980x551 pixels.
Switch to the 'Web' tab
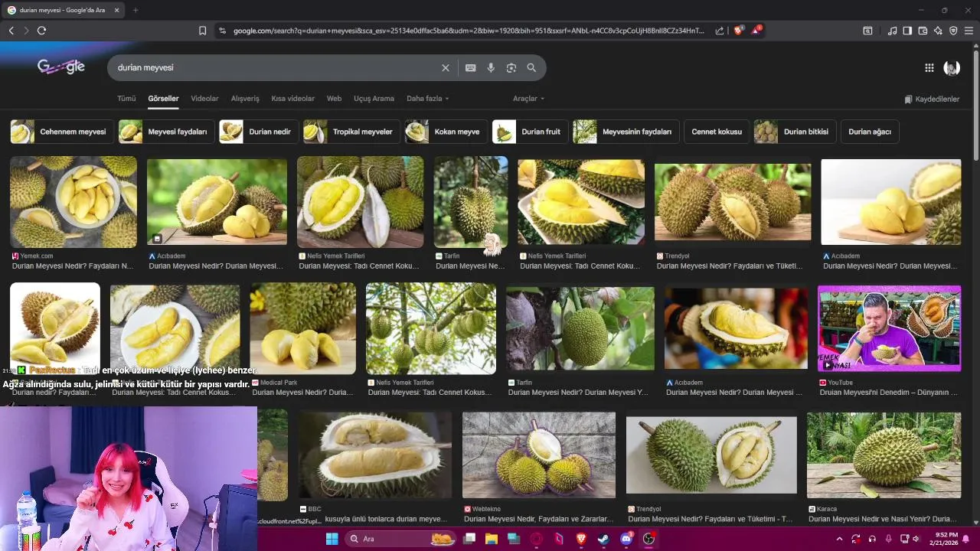tap(334, 99)
